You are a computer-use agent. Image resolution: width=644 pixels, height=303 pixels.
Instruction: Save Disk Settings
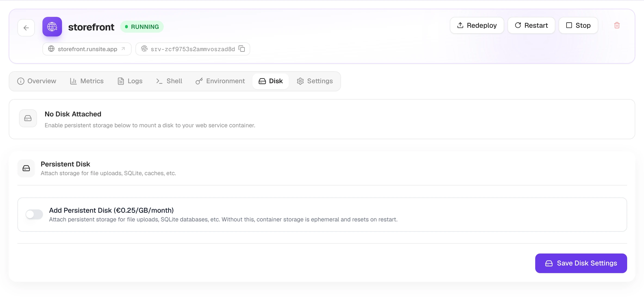[581, 263]
